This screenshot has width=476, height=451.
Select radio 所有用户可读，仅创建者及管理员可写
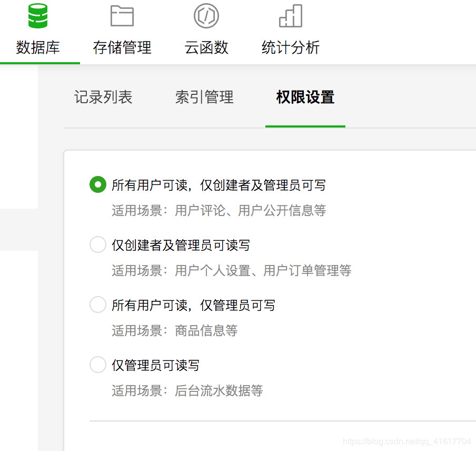pyautogui.click(x=98, y=184)
